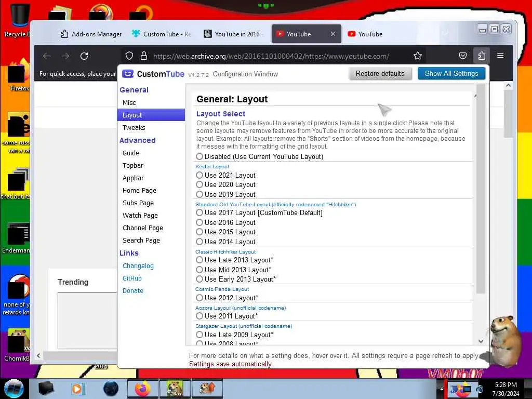This screenshot has width=532, height=399.
Task: Open the GitHub link
Action: [132, 278]
